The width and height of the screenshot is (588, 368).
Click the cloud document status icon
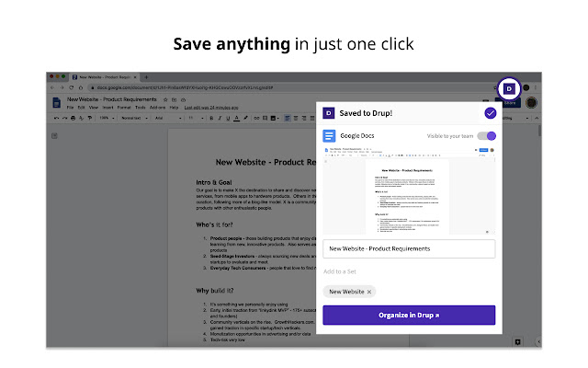pyautogui.click(x=184, y=100)
